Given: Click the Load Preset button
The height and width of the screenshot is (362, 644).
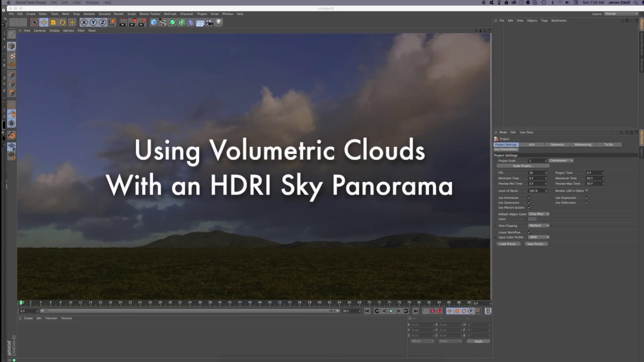Looking at the screenshot, I should pos(508,244).
